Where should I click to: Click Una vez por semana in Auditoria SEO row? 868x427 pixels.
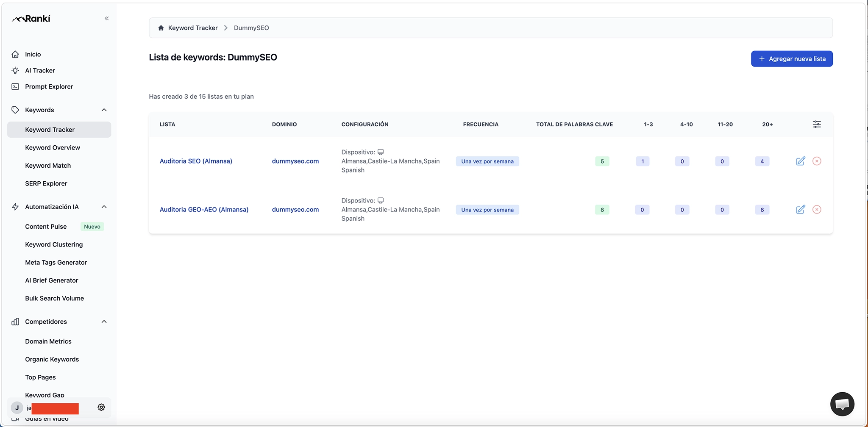(x=487, y=161)
